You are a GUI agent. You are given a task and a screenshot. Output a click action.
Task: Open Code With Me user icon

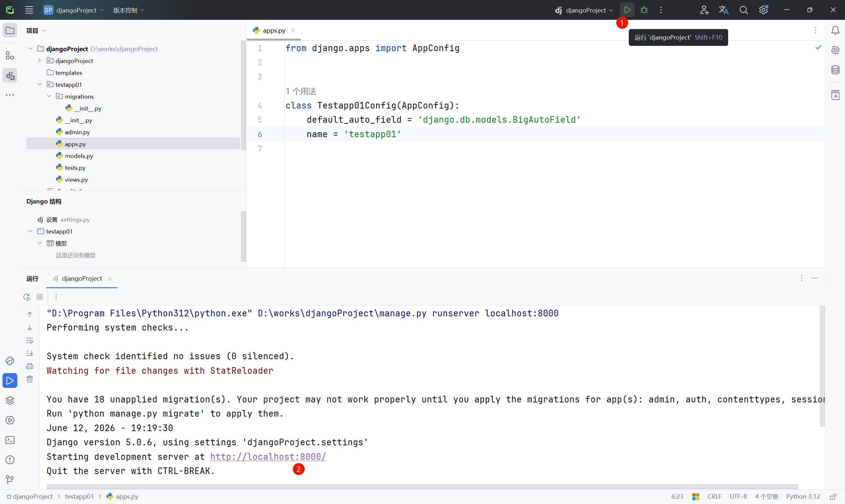[x=704, y=10]
